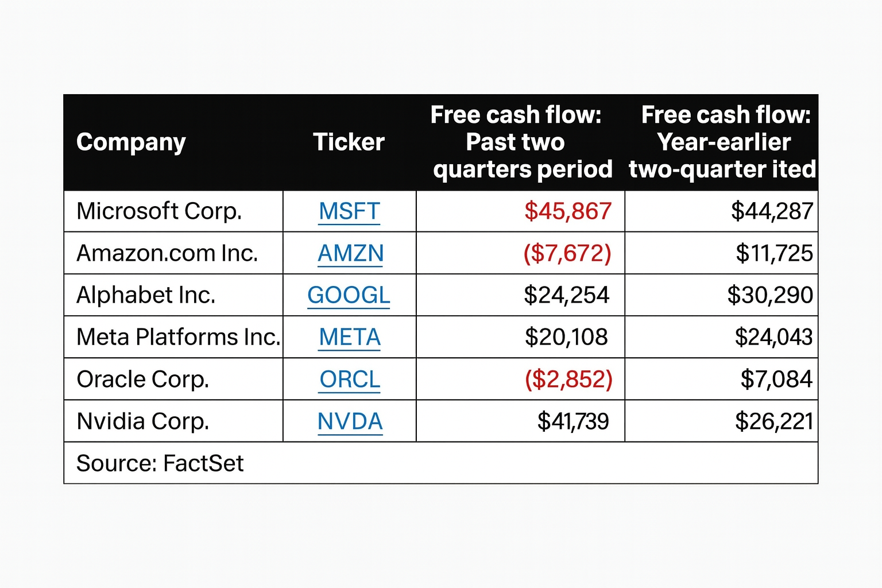This screenshot has width=882, height=588.
Task: Click the AMZN ticker link
Action: tap(350, 253)
